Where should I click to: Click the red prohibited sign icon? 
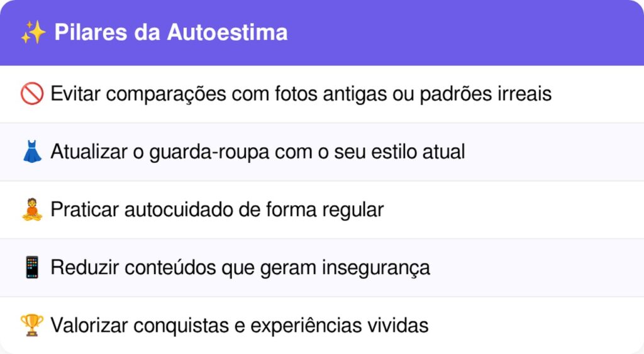[x=31, y=94]
